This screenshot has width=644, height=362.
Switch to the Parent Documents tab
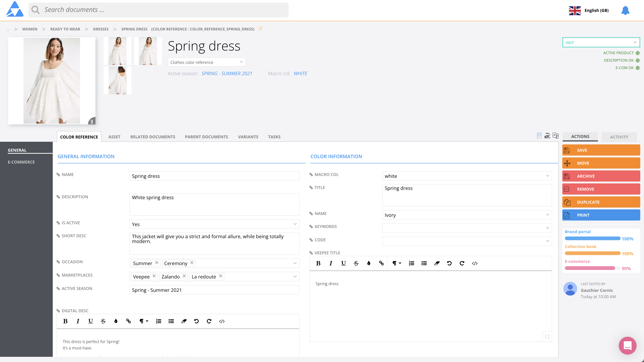tap(206, 137)
